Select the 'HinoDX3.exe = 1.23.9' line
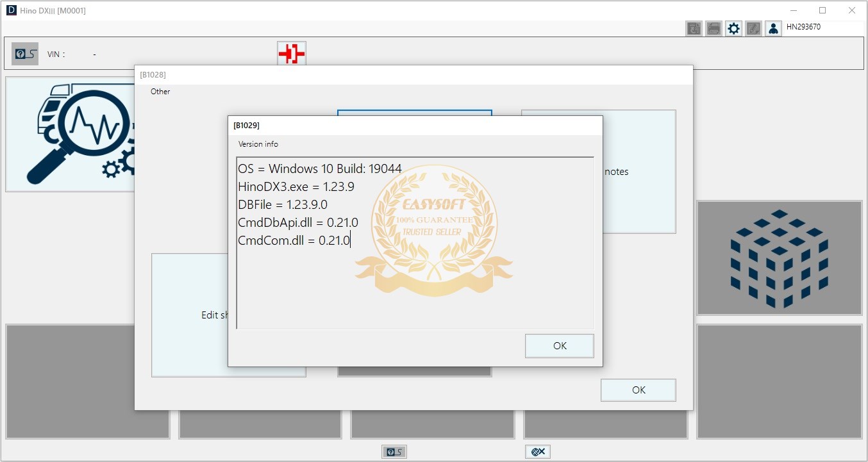 coord(296,187)
